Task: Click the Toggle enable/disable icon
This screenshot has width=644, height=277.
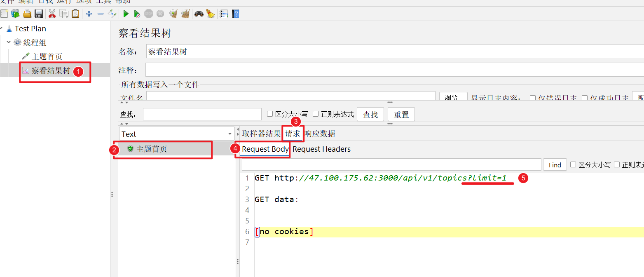Action: pyautogui.click(x=112, y=14)
